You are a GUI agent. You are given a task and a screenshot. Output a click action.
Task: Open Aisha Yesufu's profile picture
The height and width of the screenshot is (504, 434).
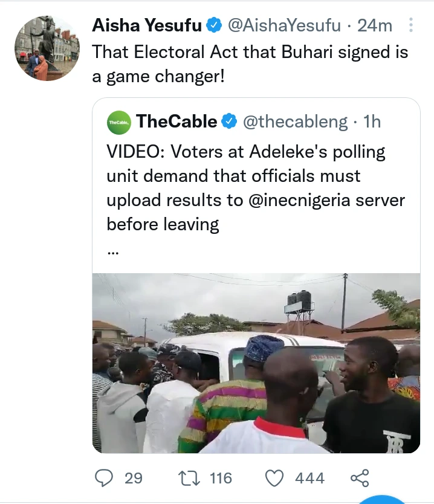point(47,48)
